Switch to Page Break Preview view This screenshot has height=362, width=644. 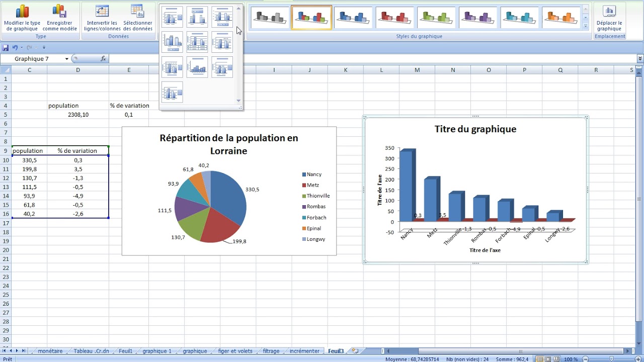pos(556,359)
